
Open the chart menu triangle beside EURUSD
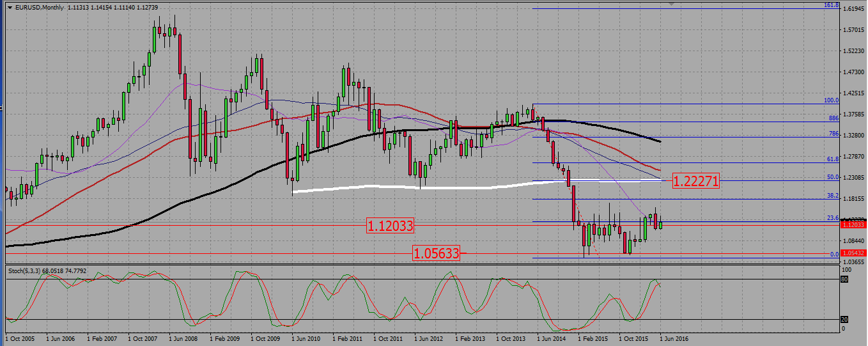(10, 7)
